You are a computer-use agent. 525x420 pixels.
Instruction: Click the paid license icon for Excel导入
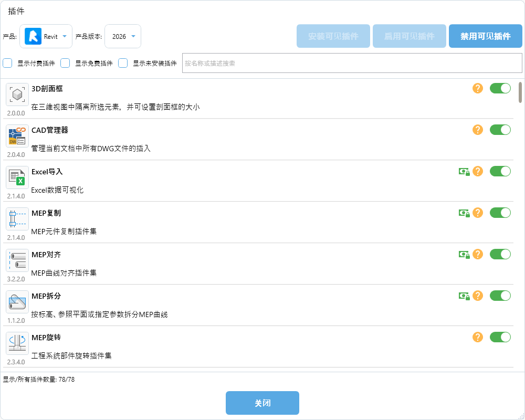464,171
